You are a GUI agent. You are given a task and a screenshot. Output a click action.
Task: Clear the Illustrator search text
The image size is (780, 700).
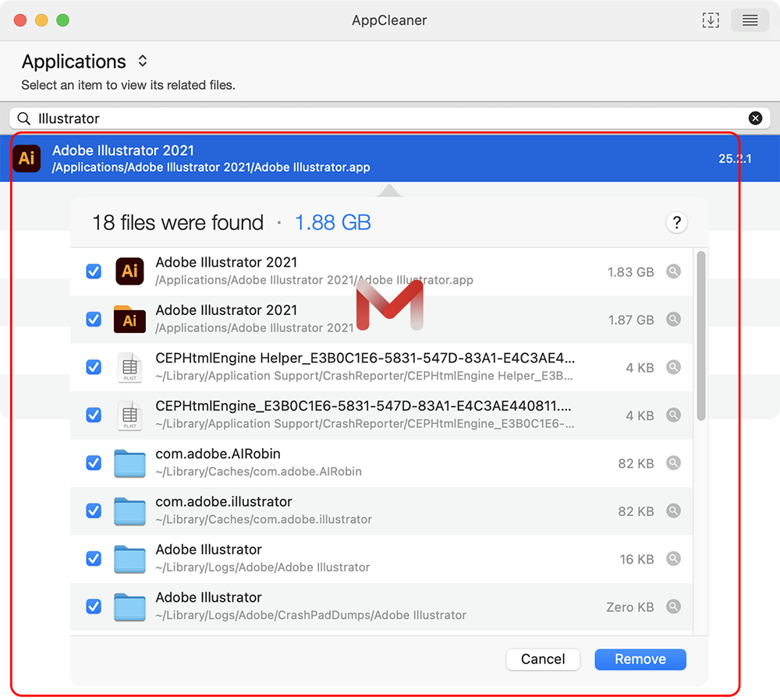[755, 118]
